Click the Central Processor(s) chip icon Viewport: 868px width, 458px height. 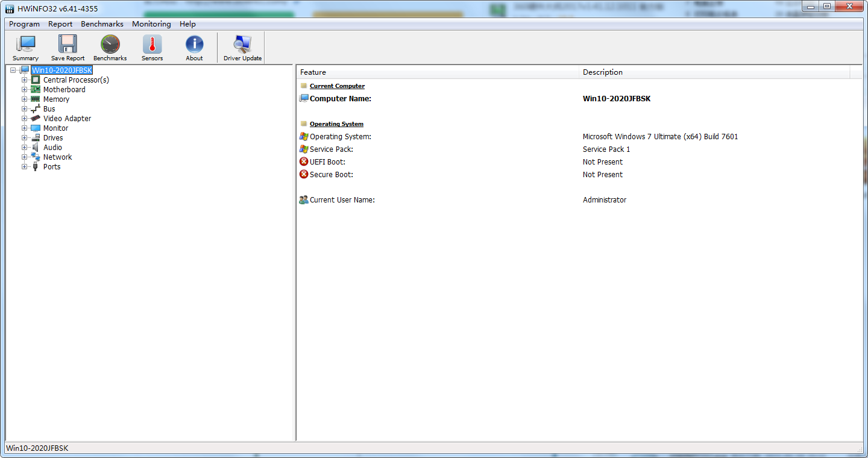36,80
